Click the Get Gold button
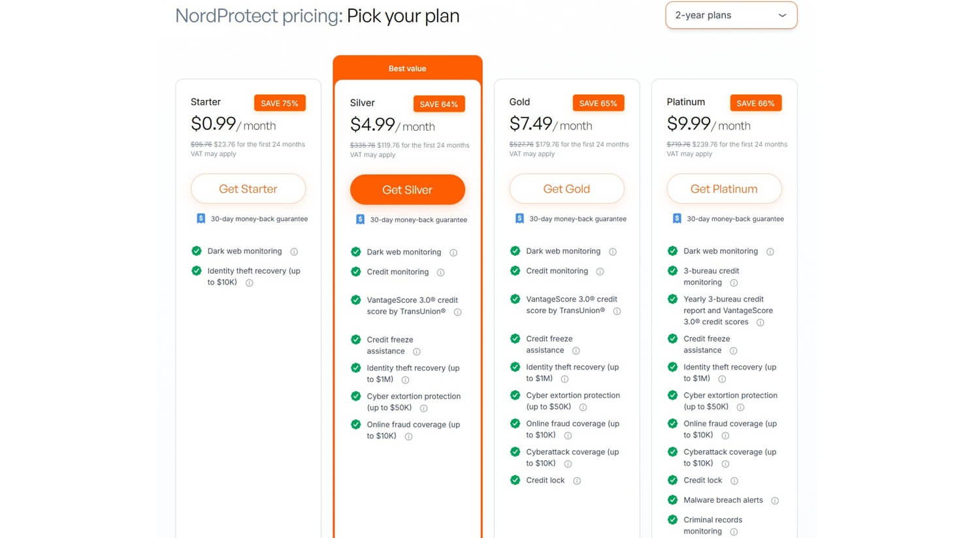 [566, 189]
